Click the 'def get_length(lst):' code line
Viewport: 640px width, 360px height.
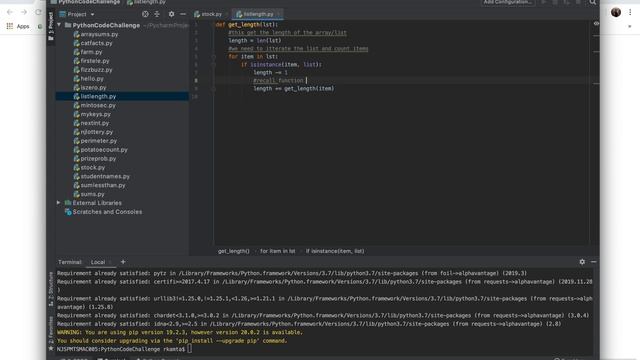(x=247, y=24)
